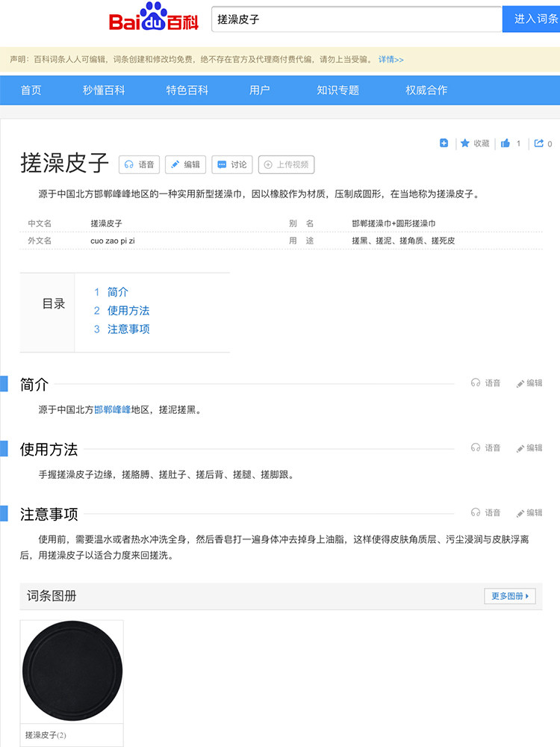Play 语音 audio for 简介 section
560x747 pixels.
(485, 383)
